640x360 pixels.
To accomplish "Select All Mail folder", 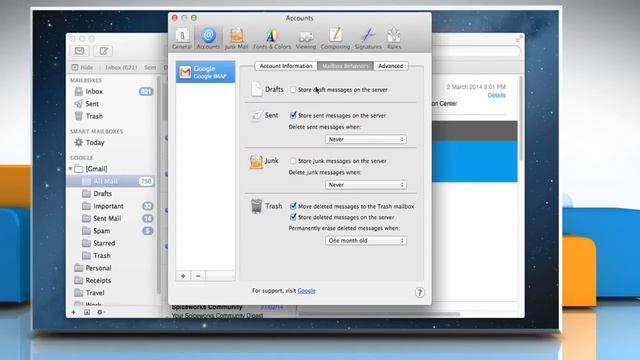I will [x=112, y=181].
